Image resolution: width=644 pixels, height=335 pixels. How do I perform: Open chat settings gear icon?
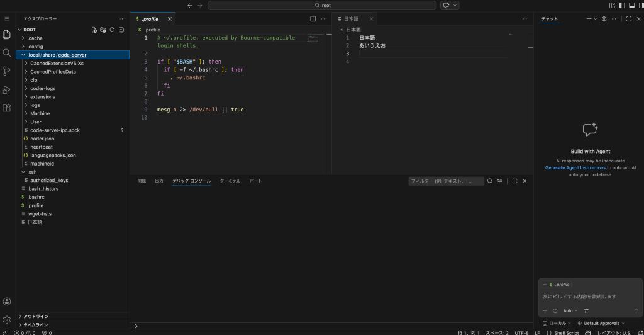point(604,19)
